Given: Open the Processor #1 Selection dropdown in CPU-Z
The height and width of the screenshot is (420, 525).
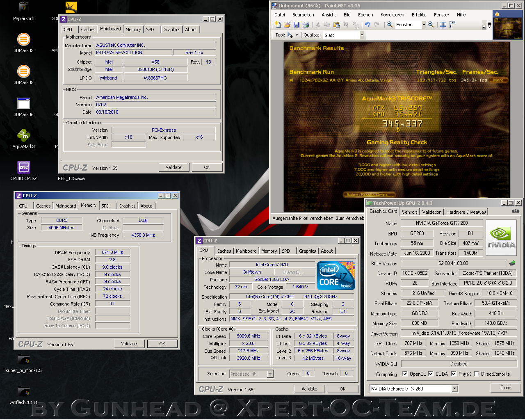Looking at the screenshot, I should 270,374.
